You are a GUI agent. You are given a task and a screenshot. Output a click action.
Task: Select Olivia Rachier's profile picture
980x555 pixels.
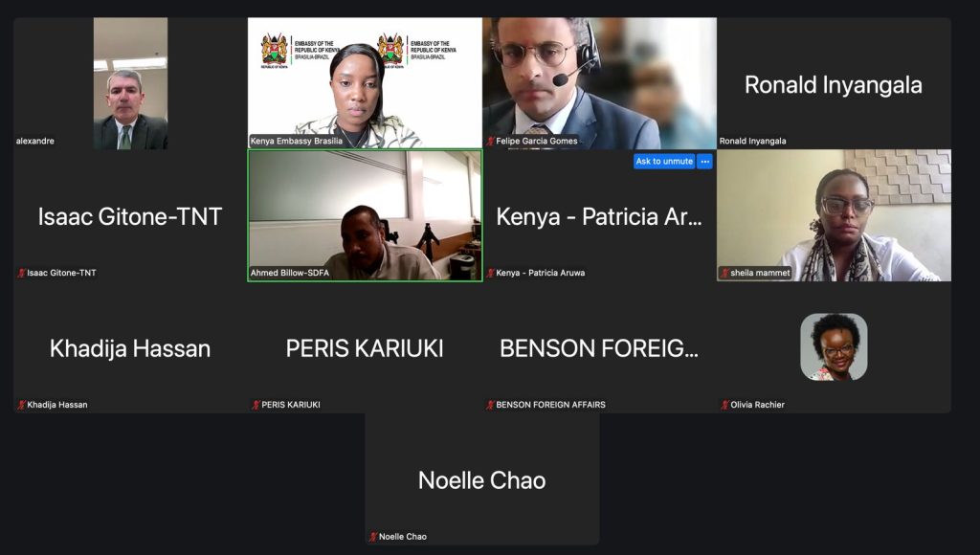(834, 346)
